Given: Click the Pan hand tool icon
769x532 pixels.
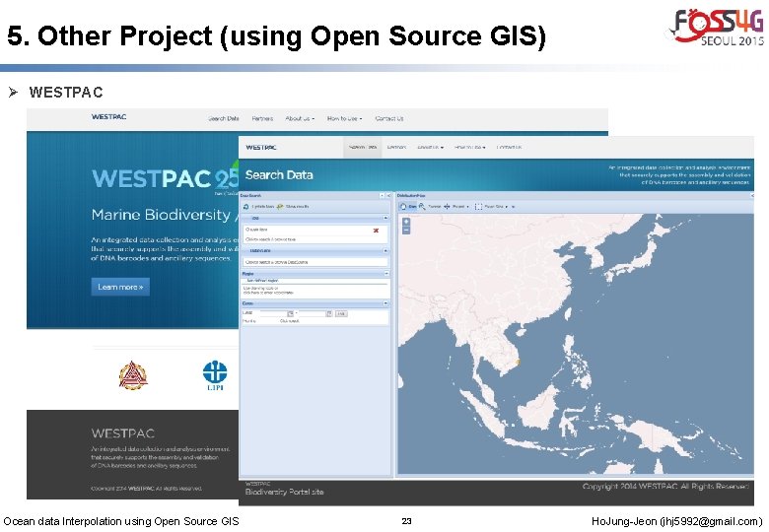Looking at the screenshot, I should (x=403, y=207).
